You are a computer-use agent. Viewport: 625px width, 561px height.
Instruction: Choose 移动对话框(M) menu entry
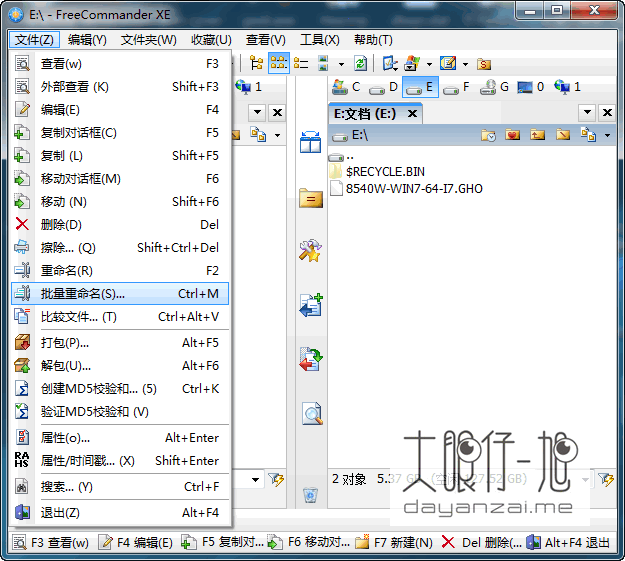[120, 179]
